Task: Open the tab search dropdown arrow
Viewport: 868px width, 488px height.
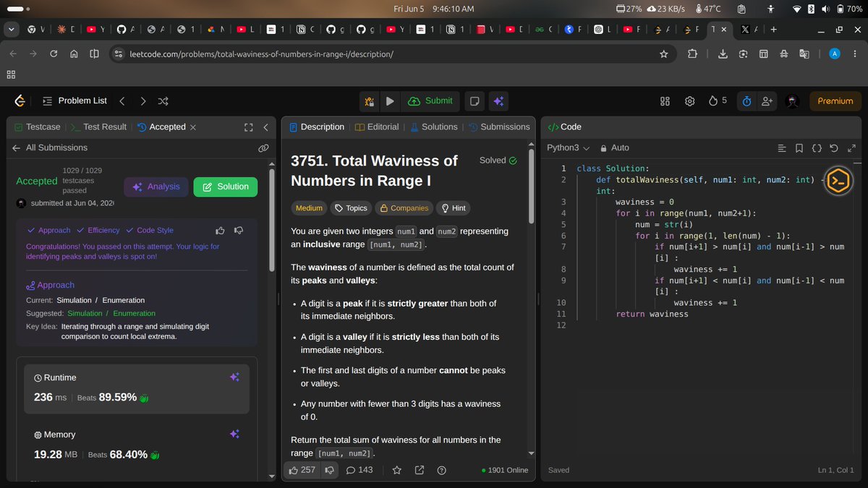Action: (11, 30)
